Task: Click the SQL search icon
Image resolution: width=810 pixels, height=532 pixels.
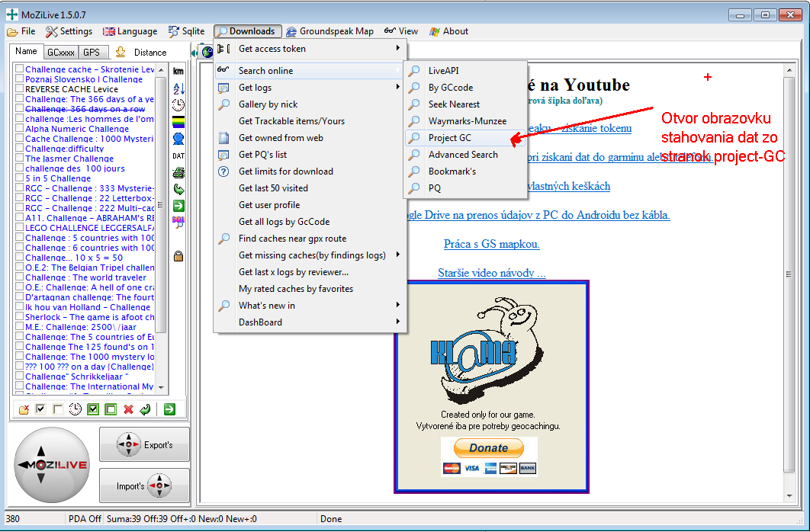Action: pyautogui.click(x=178, y=222)
